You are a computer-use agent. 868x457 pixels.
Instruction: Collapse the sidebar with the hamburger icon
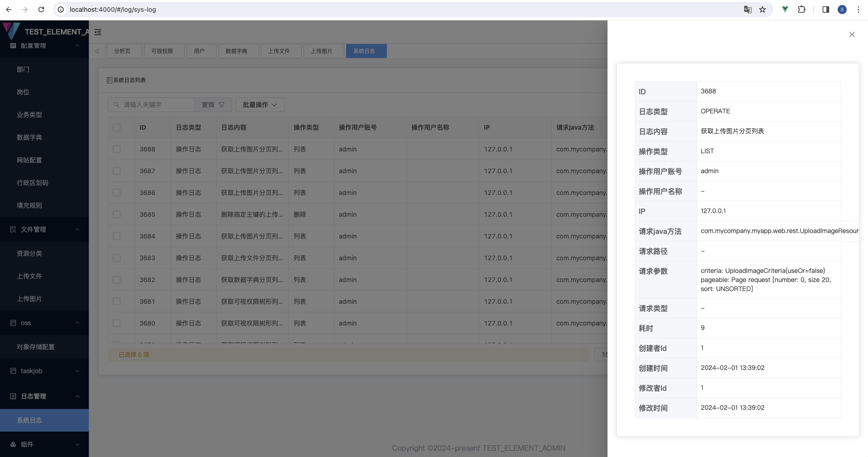tap(98, 32)
